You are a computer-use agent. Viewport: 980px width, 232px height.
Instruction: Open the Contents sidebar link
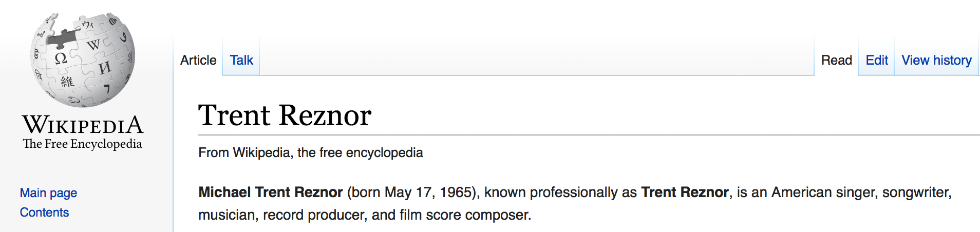44,212
